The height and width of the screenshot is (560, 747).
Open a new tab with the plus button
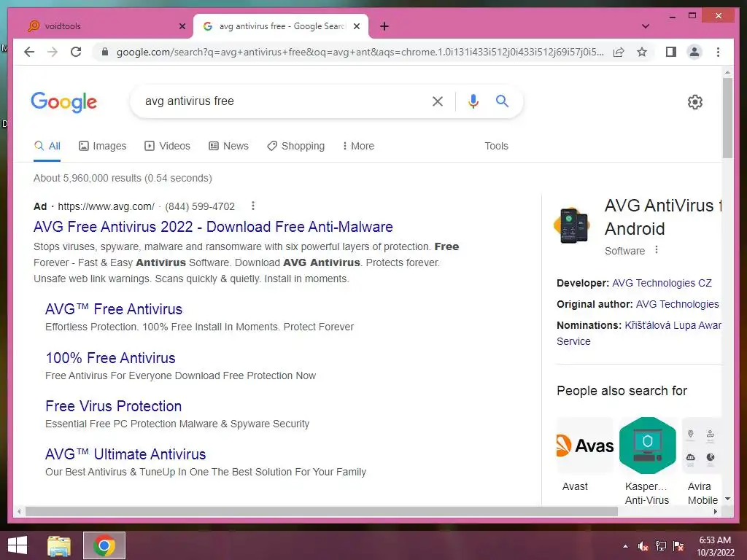click(384, 26)
